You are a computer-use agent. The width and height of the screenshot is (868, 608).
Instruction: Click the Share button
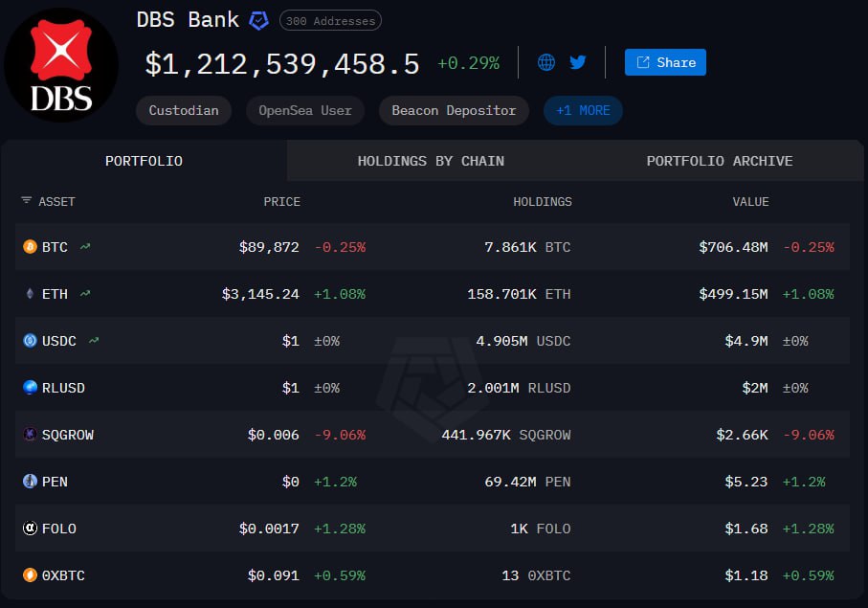tap(665, 62)
